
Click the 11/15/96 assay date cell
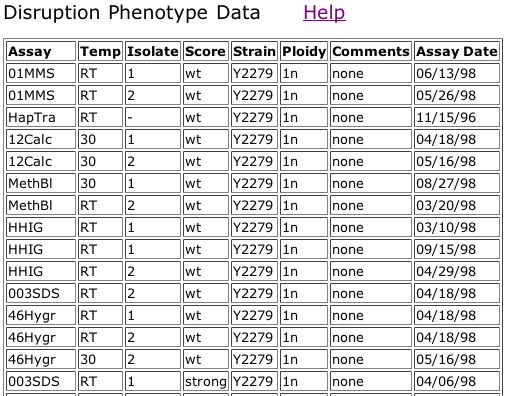[x=457, y=117]
